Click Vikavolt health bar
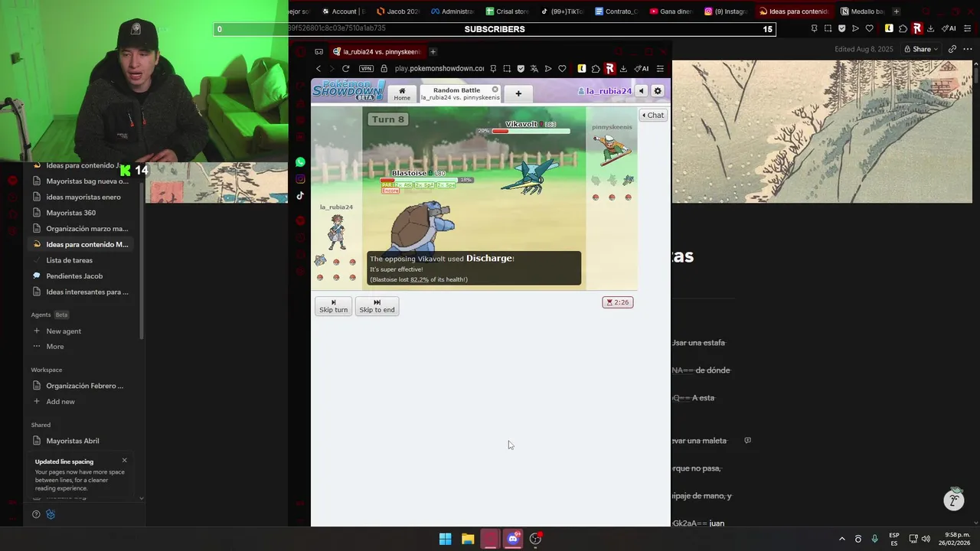The image size is (980, 551). click(531, 131)
